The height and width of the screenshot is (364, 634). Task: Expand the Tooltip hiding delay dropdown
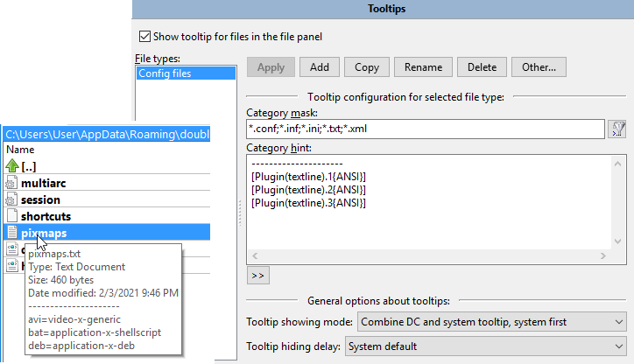(x=483, y=346)
